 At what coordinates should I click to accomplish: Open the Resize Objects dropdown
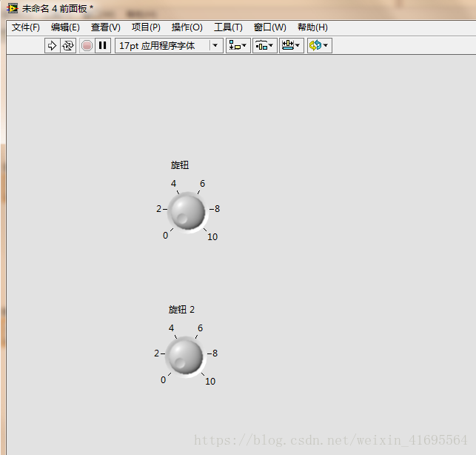[292, 46]
